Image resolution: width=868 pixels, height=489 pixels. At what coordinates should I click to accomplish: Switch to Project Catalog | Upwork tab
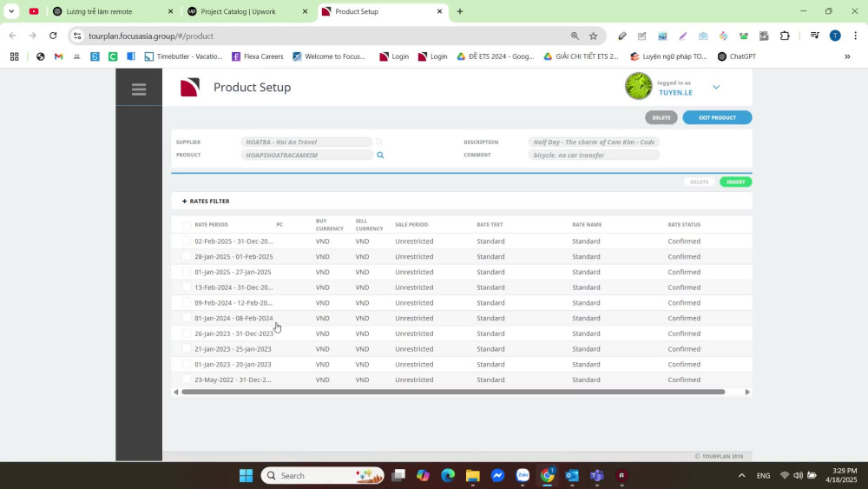click(247, 11)
